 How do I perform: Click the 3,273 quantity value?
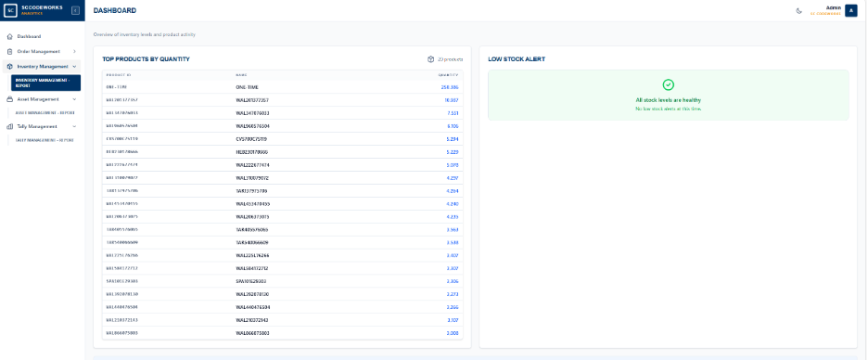(x=453, y=294)
